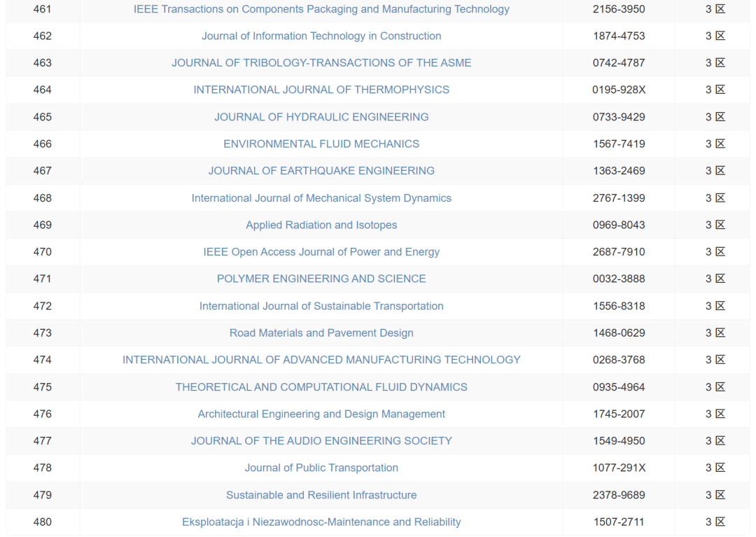Select ISSN 2156-3950 cell

pyautogui.click(x=619, y=9)
